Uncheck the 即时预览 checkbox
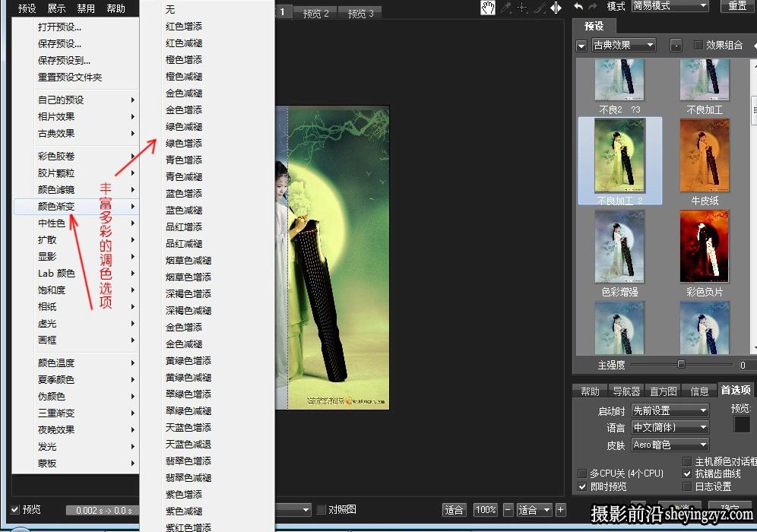This screenshot has height=532, width=757. (582, 486)
